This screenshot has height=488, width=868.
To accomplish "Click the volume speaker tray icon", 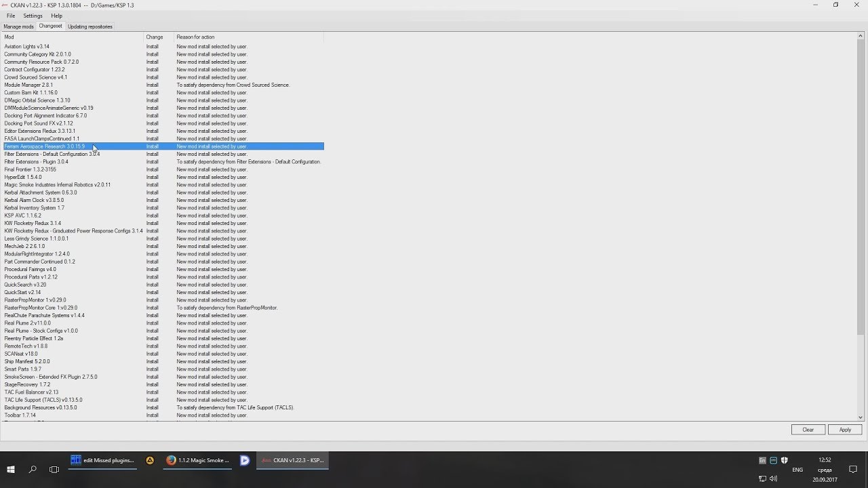I will point(773,479).
